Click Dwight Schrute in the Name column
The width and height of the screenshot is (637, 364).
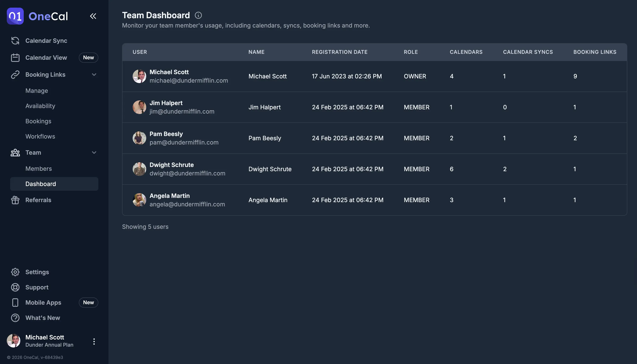click(270, 169)
